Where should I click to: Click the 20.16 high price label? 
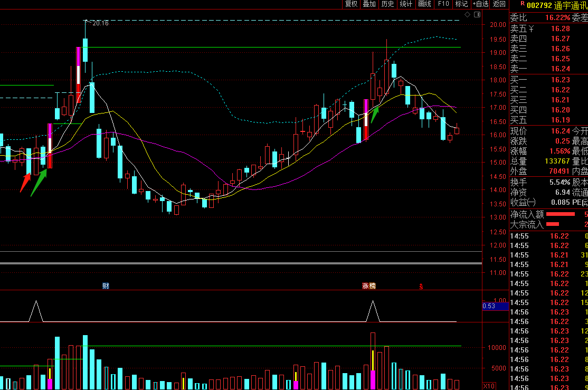[x=100, y=23]
